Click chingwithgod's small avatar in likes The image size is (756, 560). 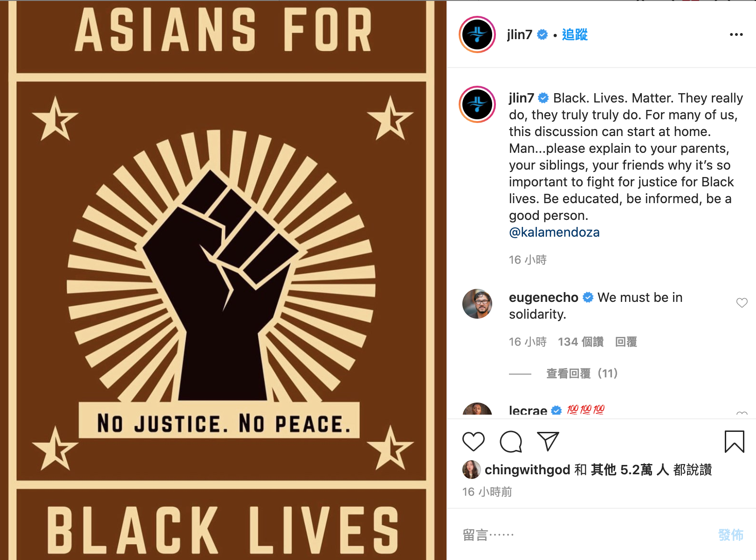[471, 470]
